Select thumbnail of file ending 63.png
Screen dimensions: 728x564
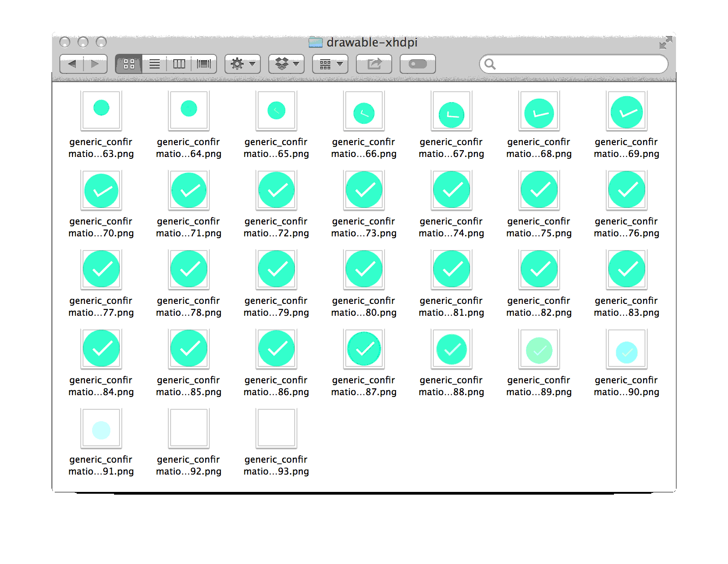point(101,111)
